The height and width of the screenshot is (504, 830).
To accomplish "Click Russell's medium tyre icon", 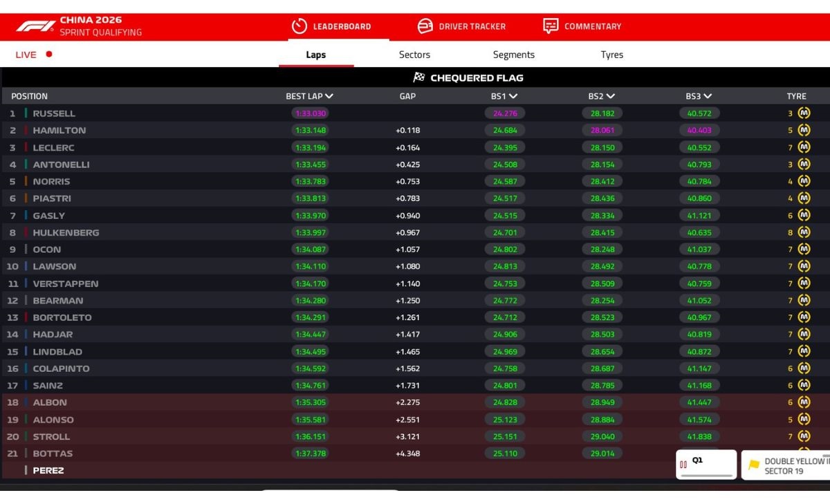I will pyautogui.click(x=804, y=113).
